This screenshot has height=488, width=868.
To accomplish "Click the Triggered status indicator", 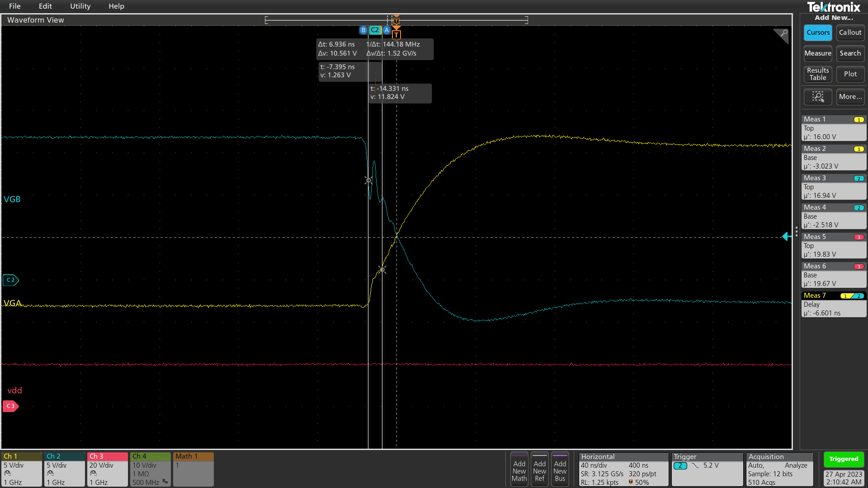I will point(844,459).
